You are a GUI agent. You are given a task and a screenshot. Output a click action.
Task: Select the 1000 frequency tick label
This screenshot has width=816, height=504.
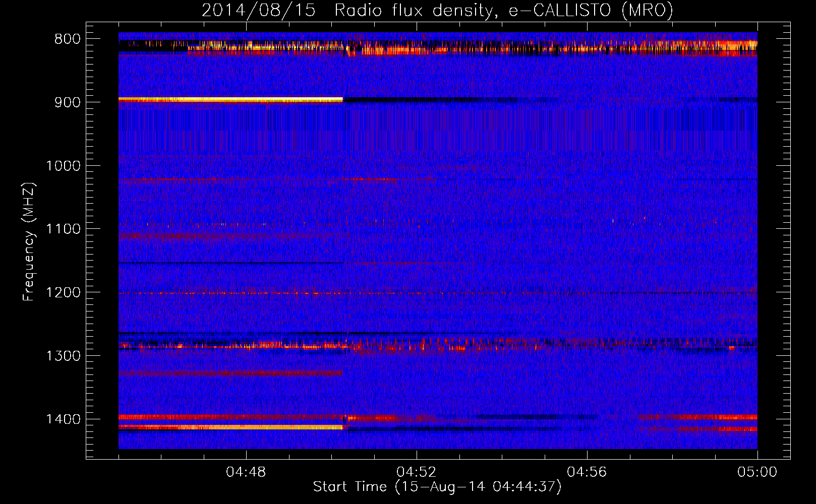coord(63,166)
